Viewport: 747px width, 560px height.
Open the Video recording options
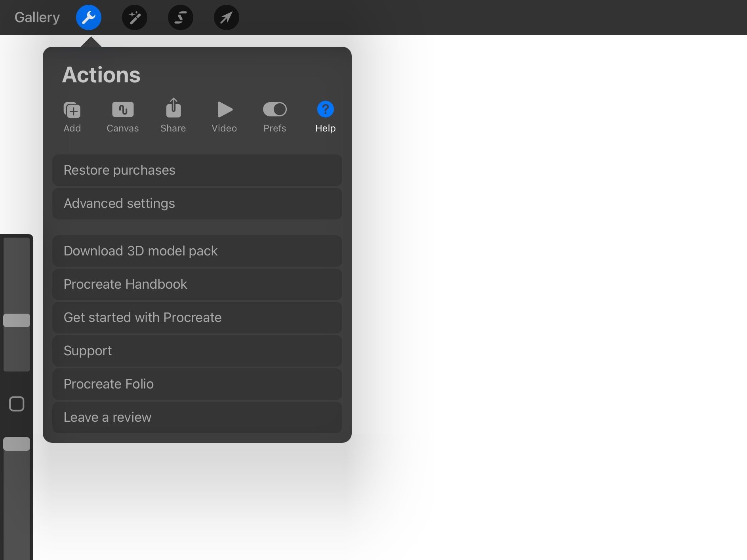pyautogui.click(x=224, y=116)
